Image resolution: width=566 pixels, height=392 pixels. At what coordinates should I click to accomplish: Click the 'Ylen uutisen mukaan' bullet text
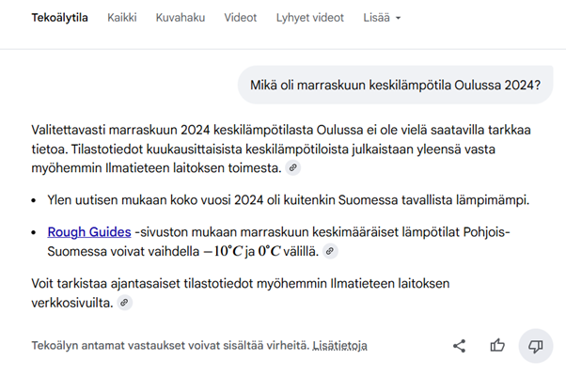(x=282, y=200)
